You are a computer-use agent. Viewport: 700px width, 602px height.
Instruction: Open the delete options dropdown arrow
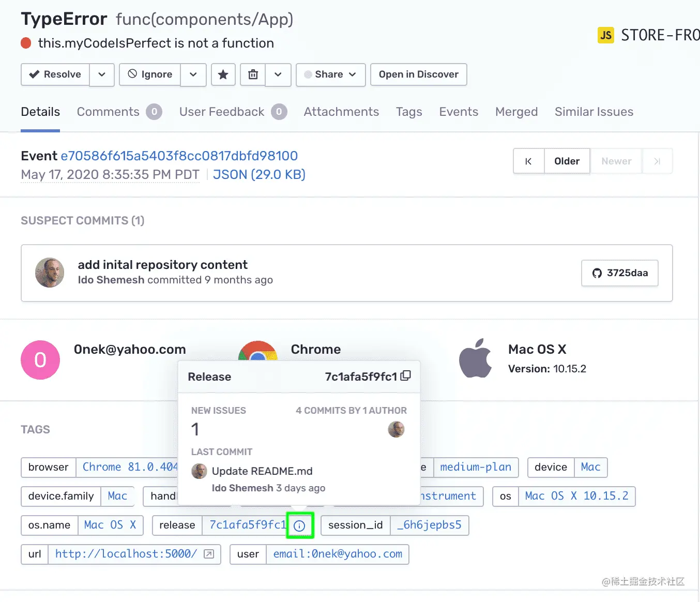click(278, 74)
